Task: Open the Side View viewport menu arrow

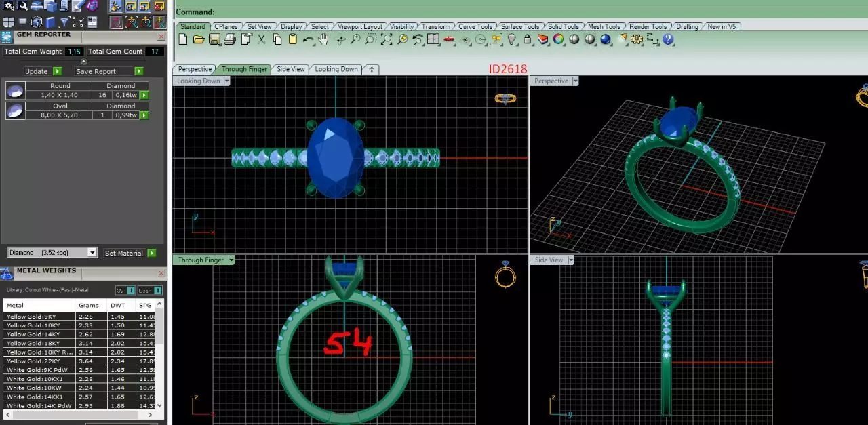Action: coord(570,260)
